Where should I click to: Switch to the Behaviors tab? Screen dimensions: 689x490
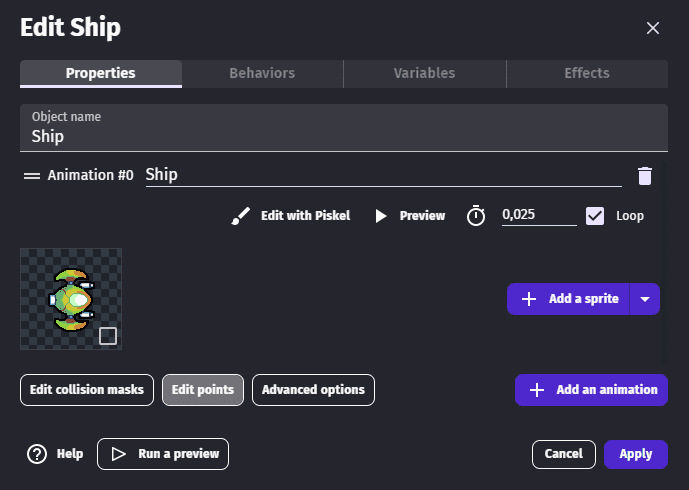(x=262, y=73)
